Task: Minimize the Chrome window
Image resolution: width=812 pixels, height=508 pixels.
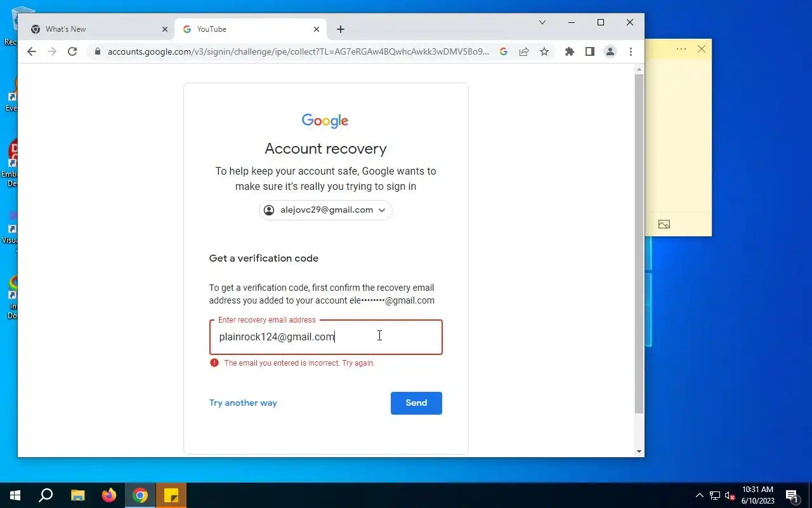Action: tap(572, 23)
